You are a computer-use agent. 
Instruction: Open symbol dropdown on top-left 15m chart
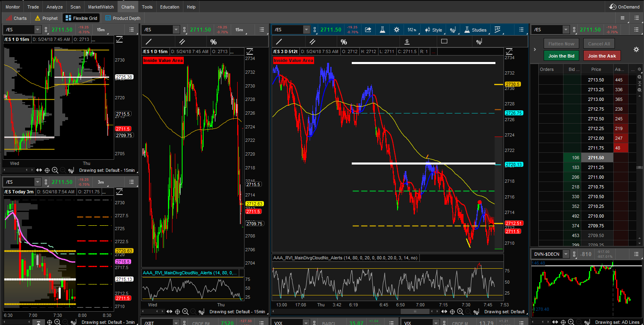tap(38, 30)
